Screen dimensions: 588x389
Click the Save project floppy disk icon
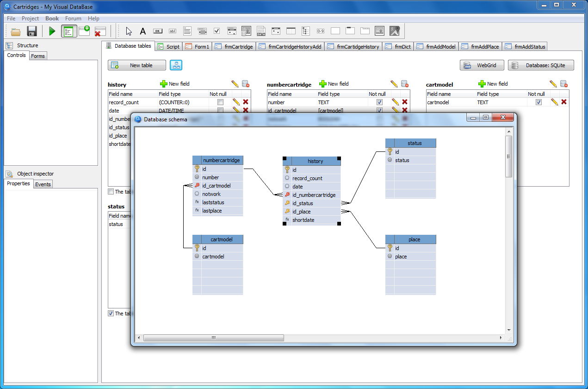[x=31, y=31]
